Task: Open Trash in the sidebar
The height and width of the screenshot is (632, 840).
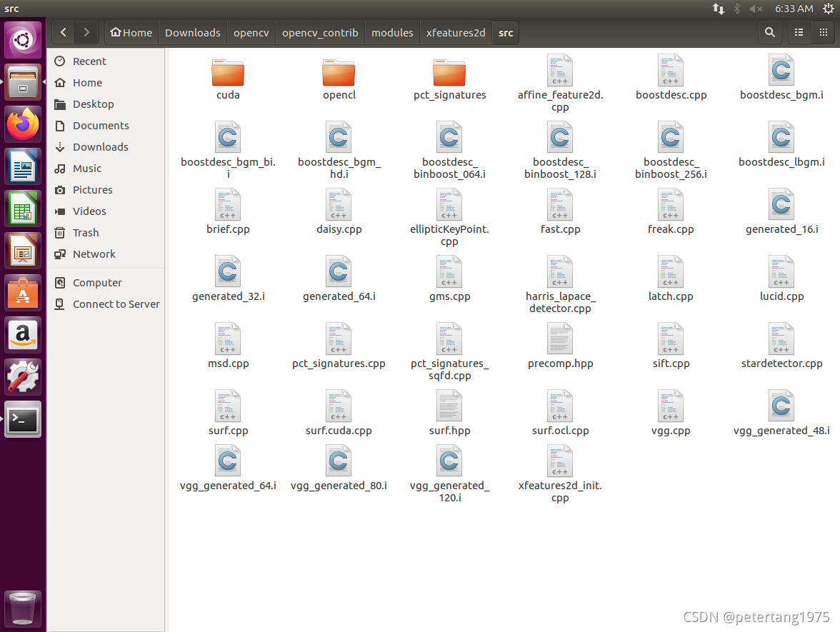Action: tap(106, 233)
